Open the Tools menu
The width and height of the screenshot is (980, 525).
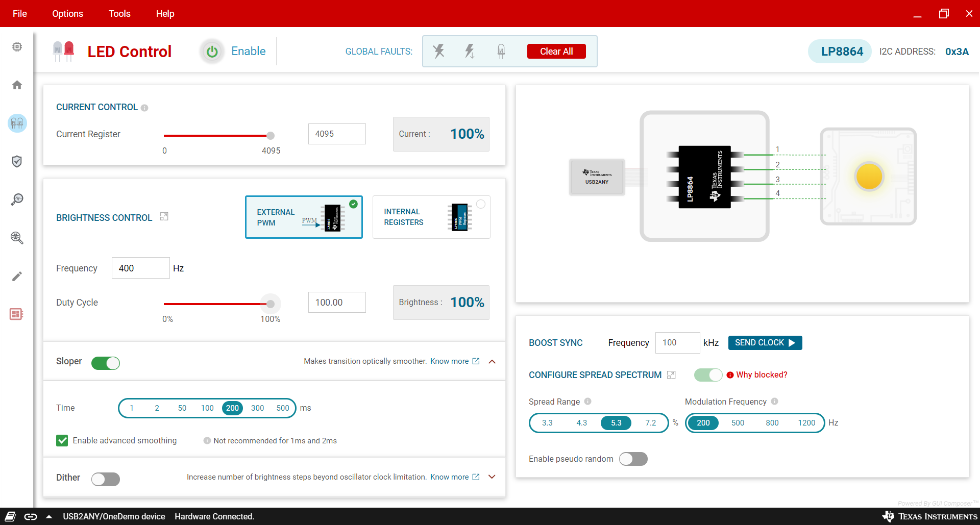tap(119, 14)
